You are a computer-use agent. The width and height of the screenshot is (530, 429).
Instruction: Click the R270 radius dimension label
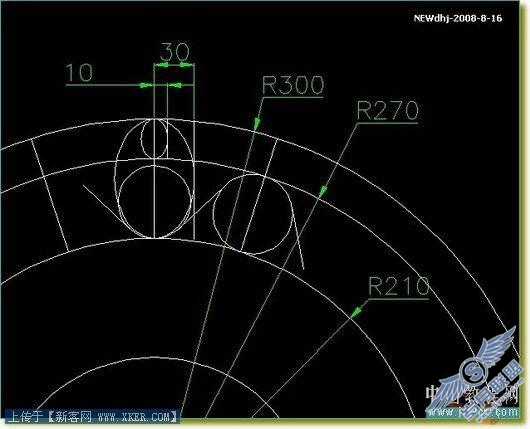click(387, 111)
